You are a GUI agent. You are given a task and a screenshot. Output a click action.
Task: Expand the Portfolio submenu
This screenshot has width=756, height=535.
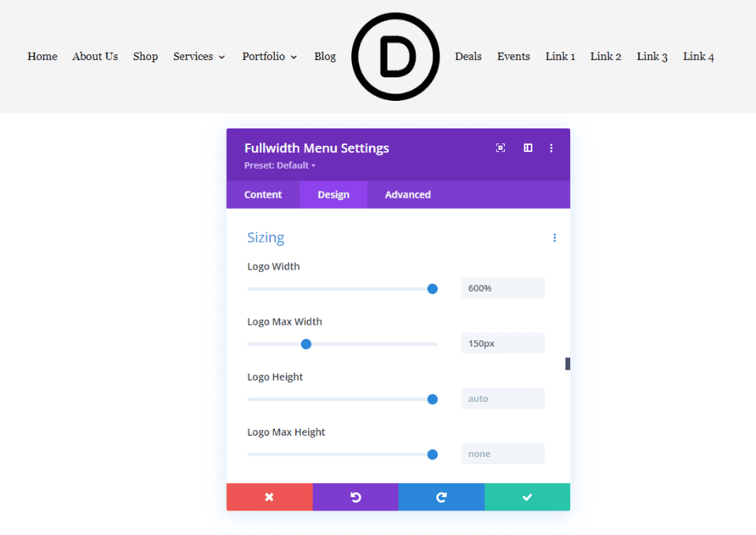pos(269,57)
